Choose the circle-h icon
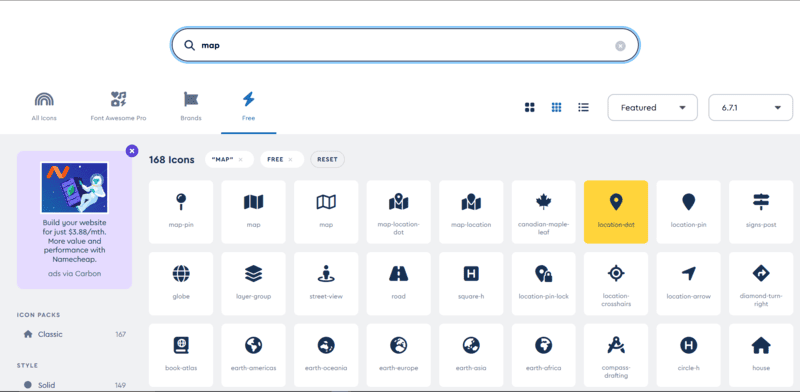 point(688,355)
